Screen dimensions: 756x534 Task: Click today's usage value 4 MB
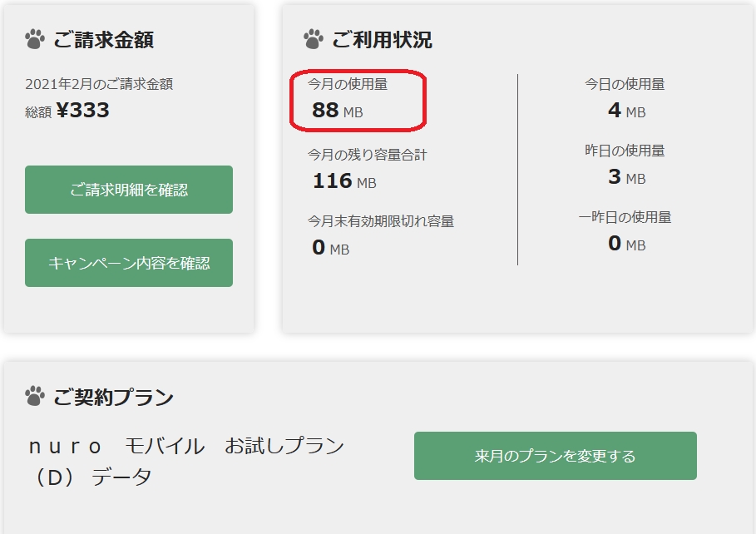625,111
